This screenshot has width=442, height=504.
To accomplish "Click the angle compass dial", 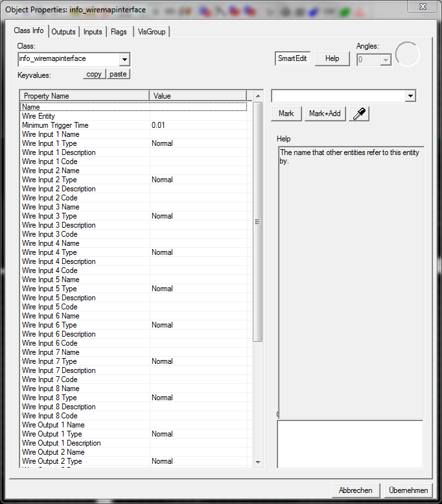I will (407, 54).
